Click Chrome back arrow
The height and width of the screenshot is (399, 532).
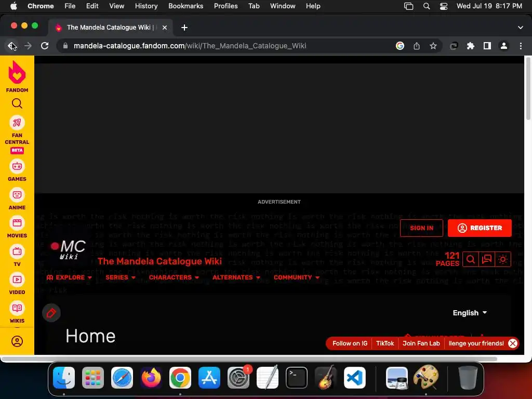(11, 46)
